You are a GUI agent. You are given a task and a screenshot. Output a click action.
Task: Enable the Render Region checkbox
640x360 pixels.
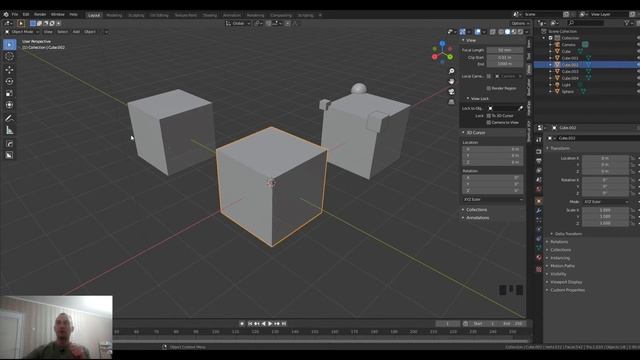click(x=489, y=88)
